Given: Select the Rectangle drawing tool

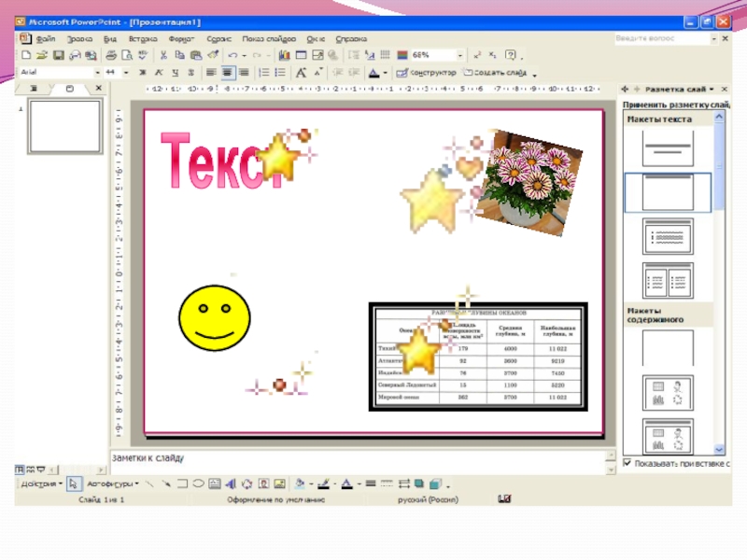Looking at the screenshot, I should pos(183,483).
